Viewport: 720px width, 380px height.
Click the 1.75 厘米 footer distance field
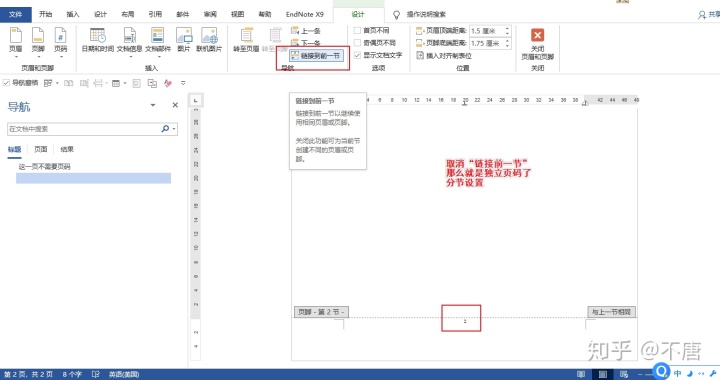pyautogui.click(x=487, y=43)
